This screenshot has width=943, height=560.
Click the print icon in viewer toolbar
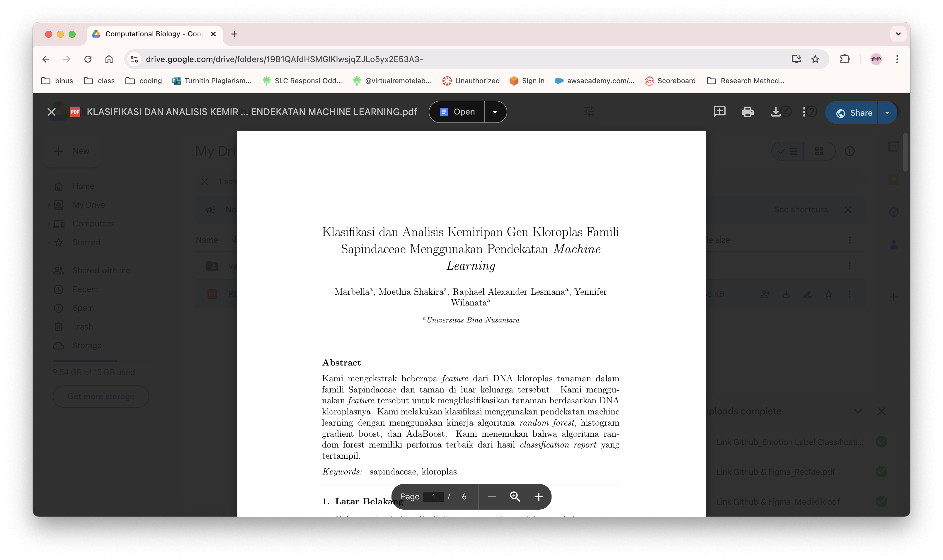pos(747,112)
